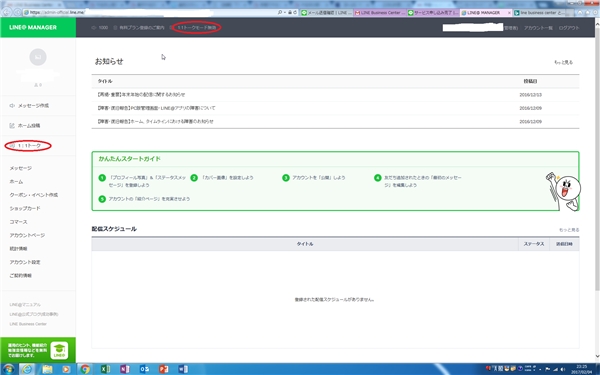Image resolution: width=600 pixels, height=375 pixels.
Task: Open 統計情報 menu
Action: pos(18,249)
